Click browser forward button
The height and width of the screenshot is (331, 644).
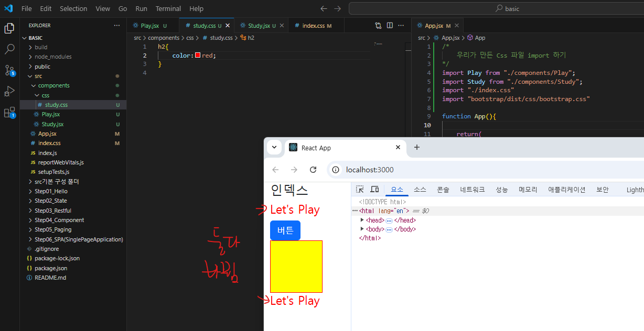[294, 170]
